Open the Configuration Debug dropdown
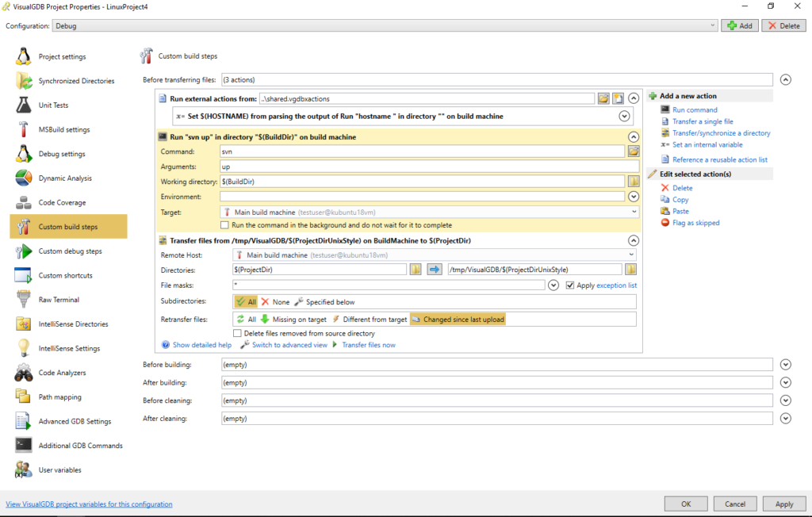The width and height of the screenshot is (812, 517). 713,25
